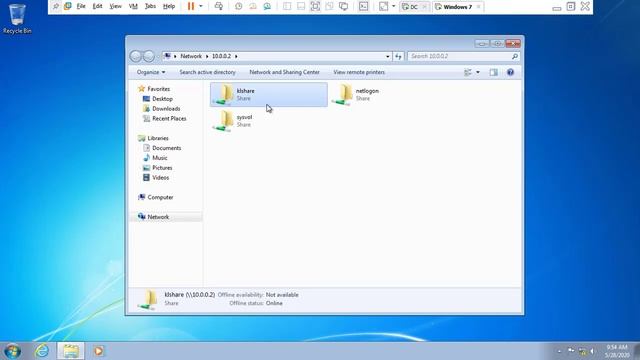The width and height of the screenshot is (640, 360).
Task: Open the snapshot manager icon
Action: [x=267, y=7]
